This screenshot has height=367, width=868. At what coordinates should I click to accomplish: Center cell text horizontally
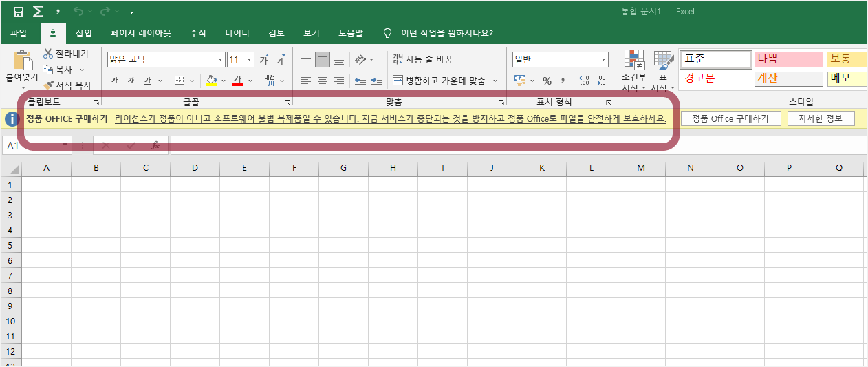[x=323, y=81]
